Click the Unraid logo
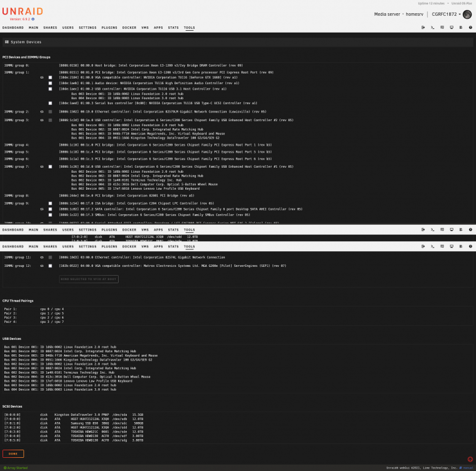 click(x=23, y=11)
